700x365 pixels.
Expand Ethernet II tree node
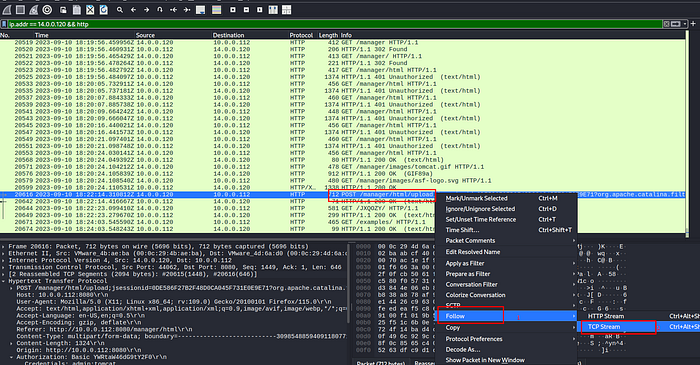point(4,253)
